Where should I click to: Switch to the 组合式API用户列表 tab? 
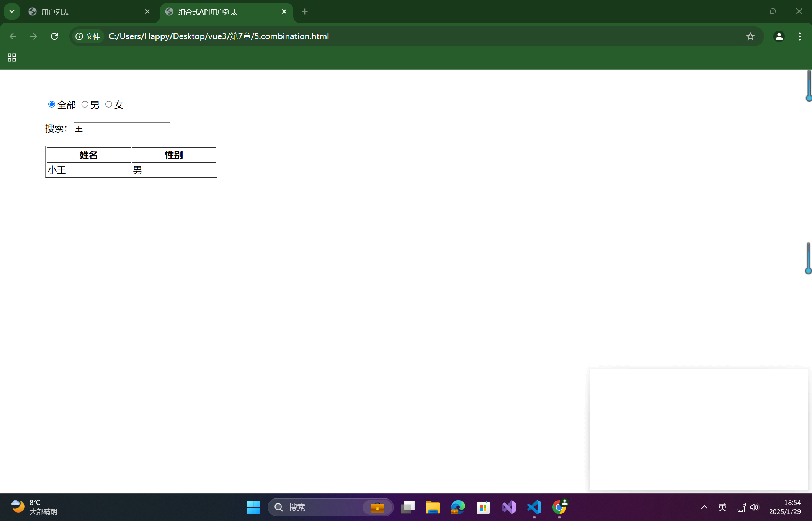226,12
